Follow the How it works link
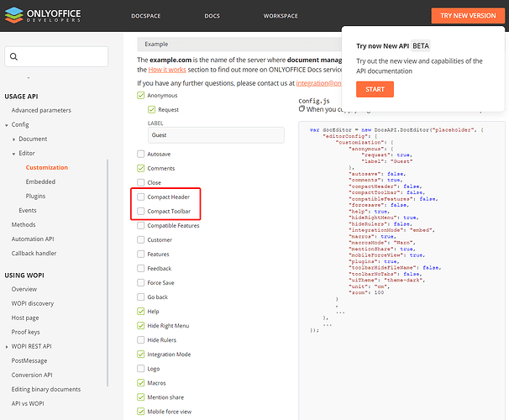Image resolution: width=509 pixels, height=420 pixels. pos(167,70)
